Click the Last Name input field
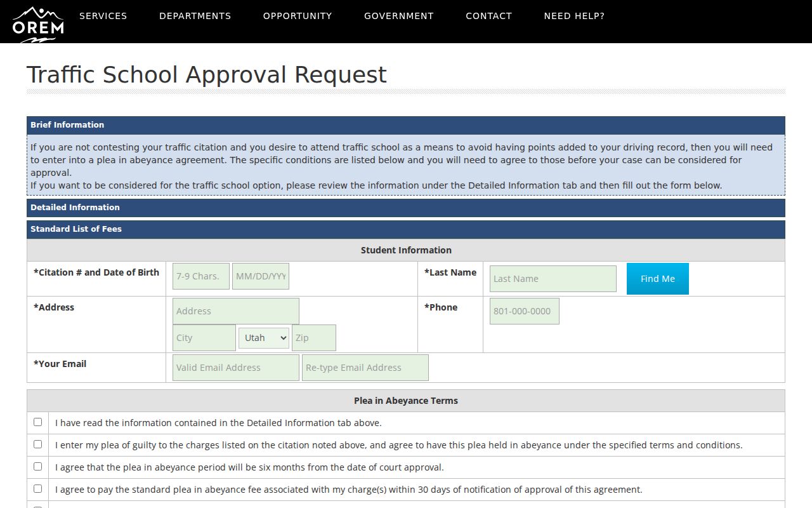 (553, 279)
